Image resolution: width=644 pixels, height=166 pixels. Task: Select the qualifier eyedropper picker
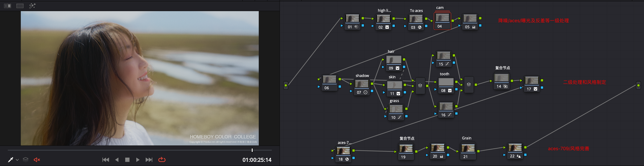point(11,160)
